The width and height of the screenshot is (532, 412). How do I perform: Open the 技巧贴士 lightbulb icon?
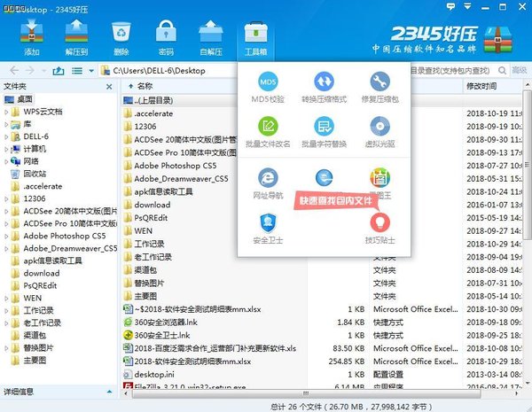click(x=380, y=229)
